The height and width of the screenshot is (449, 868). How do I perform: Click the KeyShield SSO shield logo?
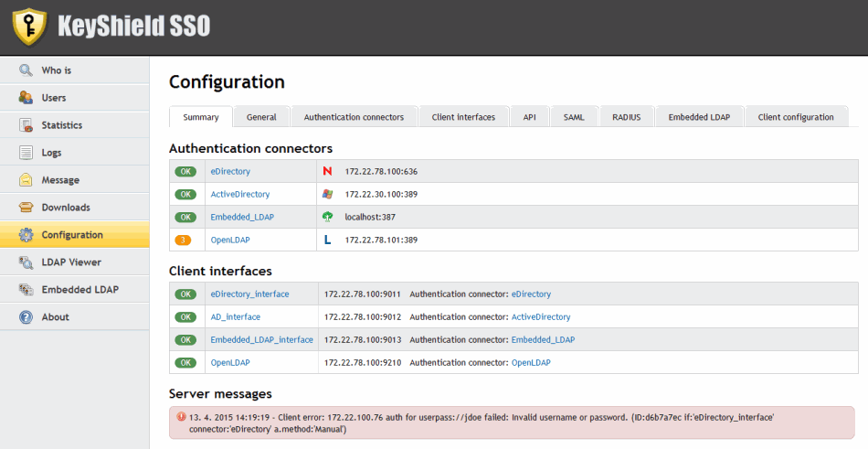pyautogui.click(x=30, y=27)
